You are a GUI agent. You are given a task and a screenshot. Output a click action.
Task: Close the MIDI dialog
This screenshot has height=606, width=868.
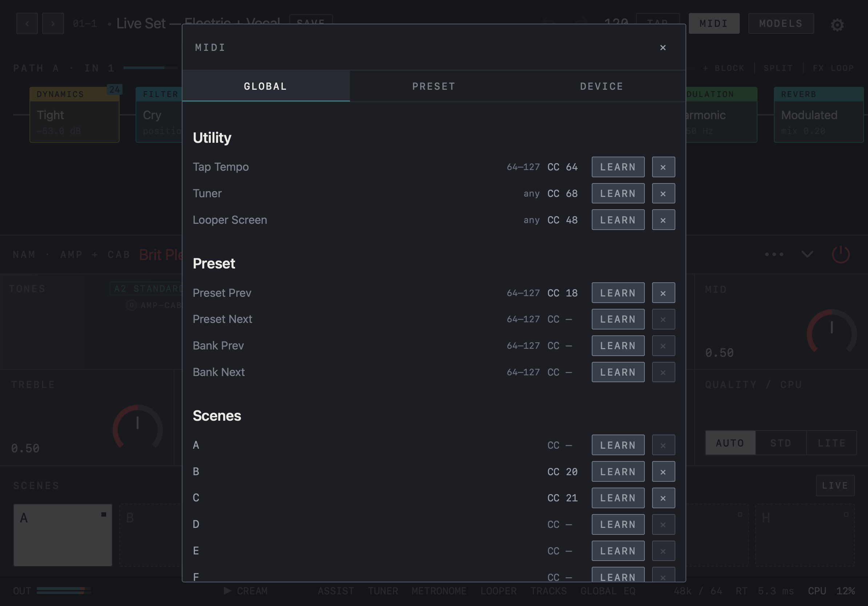click(x=663, y=48)
